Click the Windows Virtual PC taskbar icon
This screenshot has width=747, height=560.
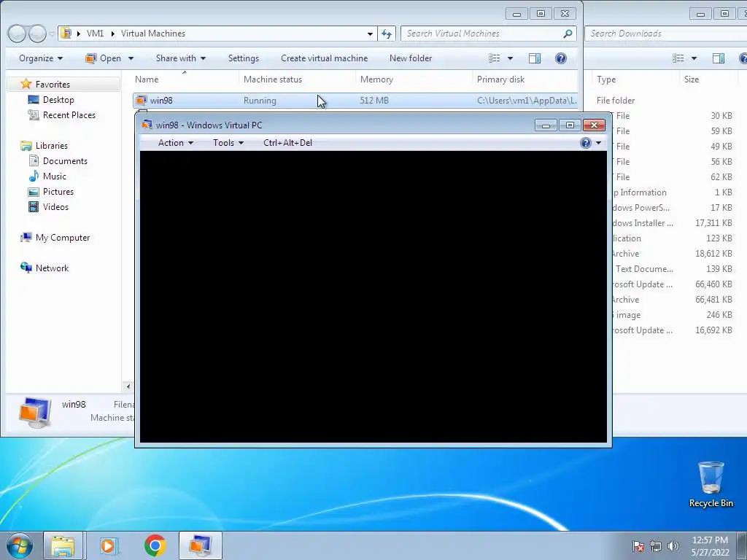[201, 545]
